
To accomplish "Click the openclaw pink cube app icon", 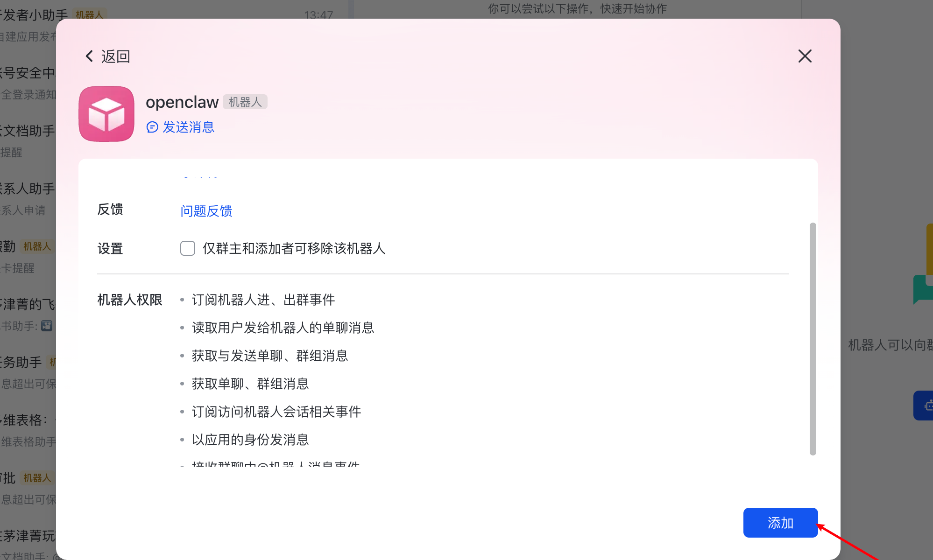I will [x=106, y=113].
